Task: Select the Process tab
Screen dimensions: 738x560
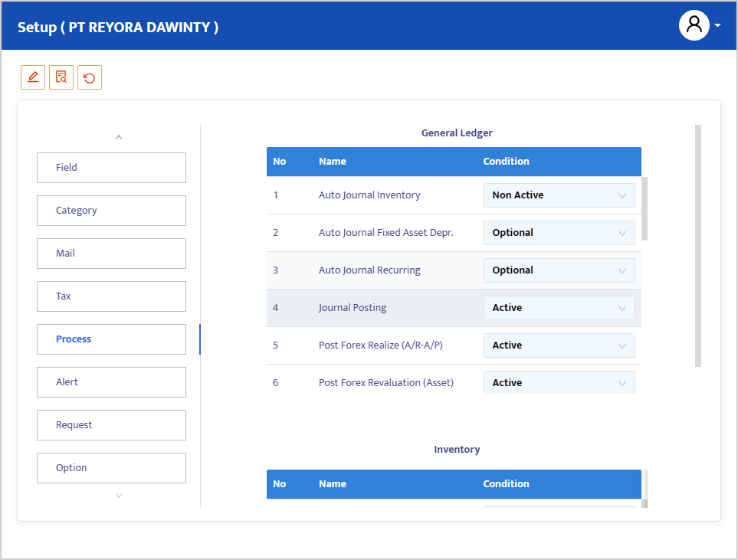Action: pos(112,339)
